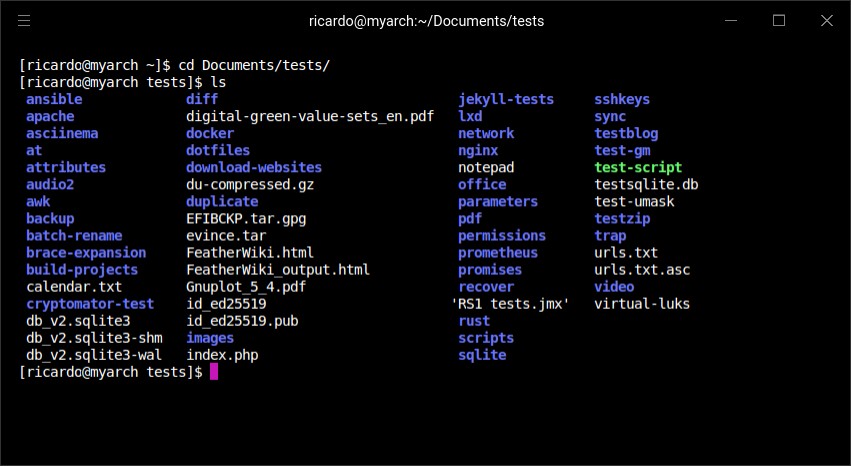Click the 'recover' directory name
The height and width of the screenshot is (466, 851).
coord(486,286)
